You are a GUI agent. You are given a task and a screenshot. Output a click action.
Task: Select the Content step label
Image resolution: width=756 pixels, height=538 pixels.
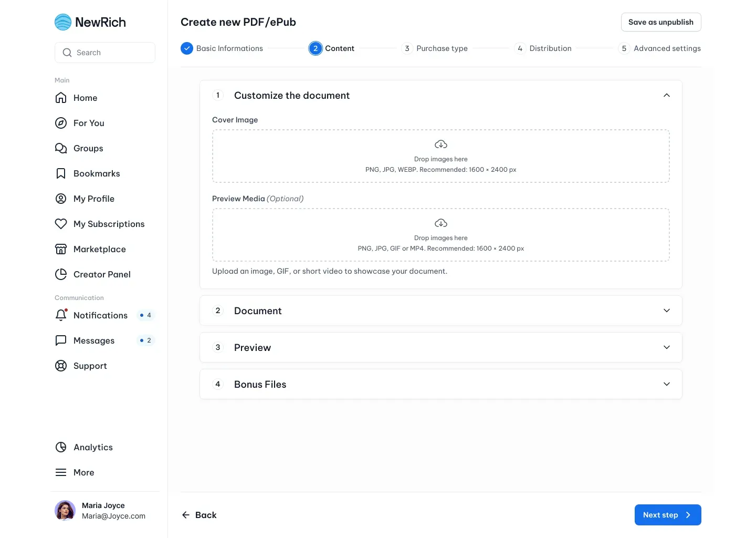(340, 48)
